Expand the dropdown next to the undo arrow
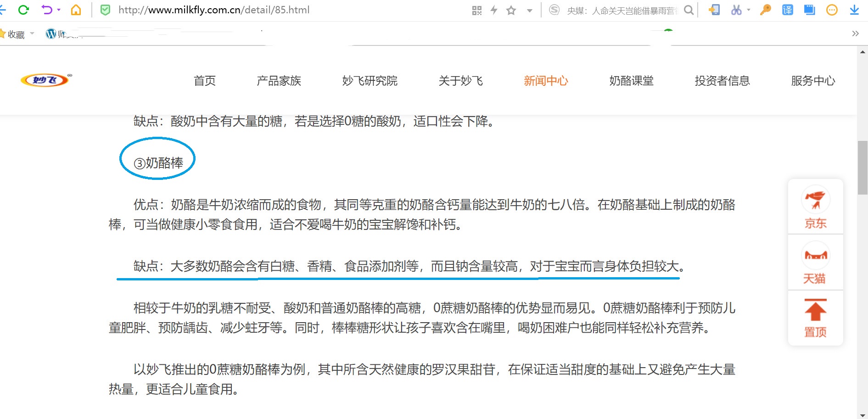The width and height of the screenshot is (868, 419). click(x=58, y=10)
